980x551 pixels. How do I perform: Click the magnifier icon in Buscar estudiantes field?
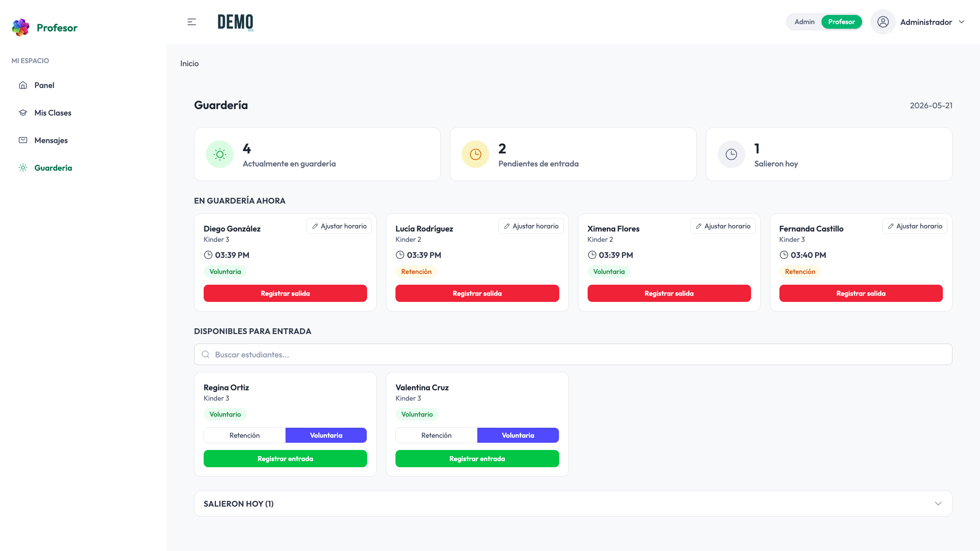[x=206, y=354]
